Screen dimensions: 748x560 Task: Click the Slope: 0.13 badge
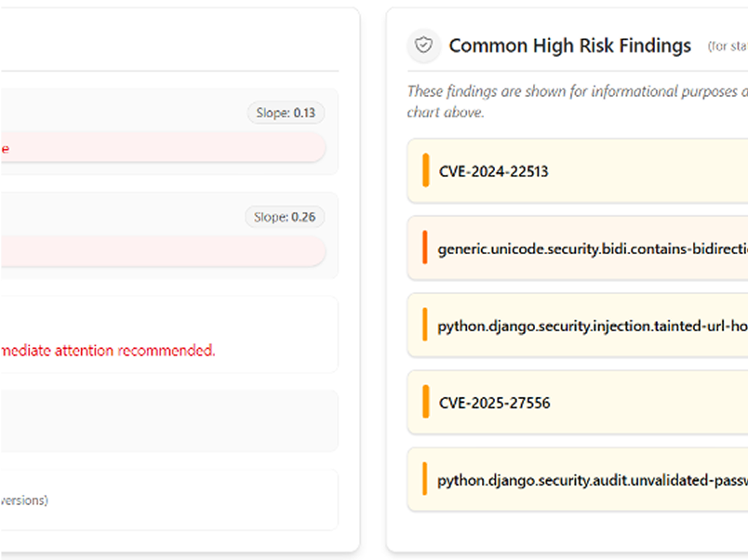(x=286, y=113)
